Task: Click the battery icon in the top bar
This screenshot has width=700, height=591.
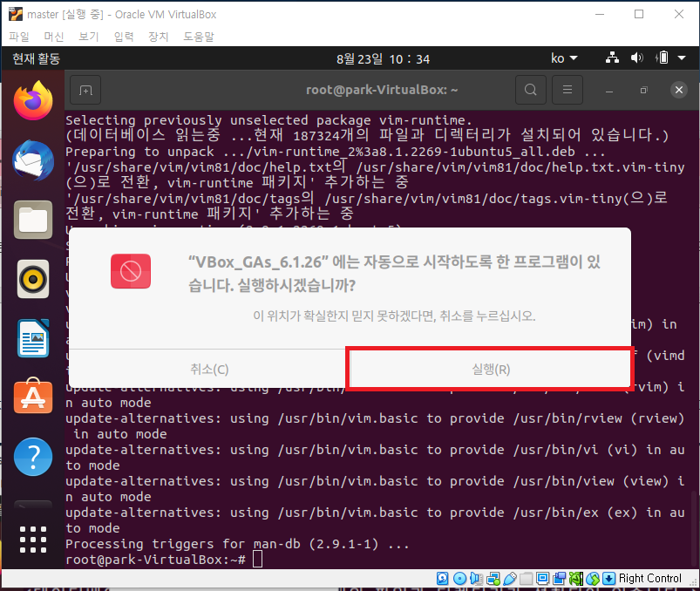Action: pyautogui.click(x=662, y=58)
